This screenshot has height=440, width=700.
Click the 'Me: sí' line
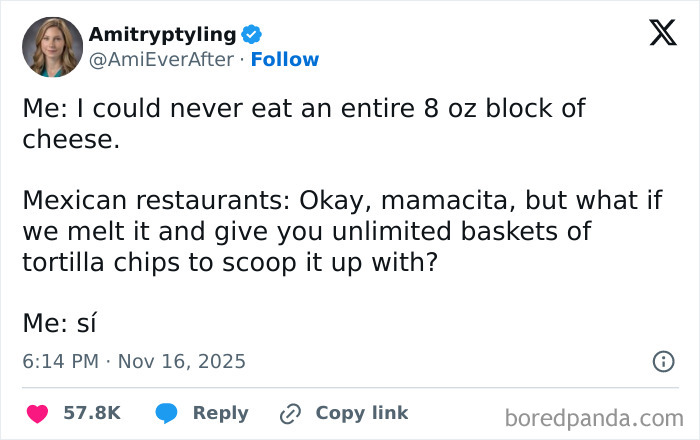pos(60,322)
